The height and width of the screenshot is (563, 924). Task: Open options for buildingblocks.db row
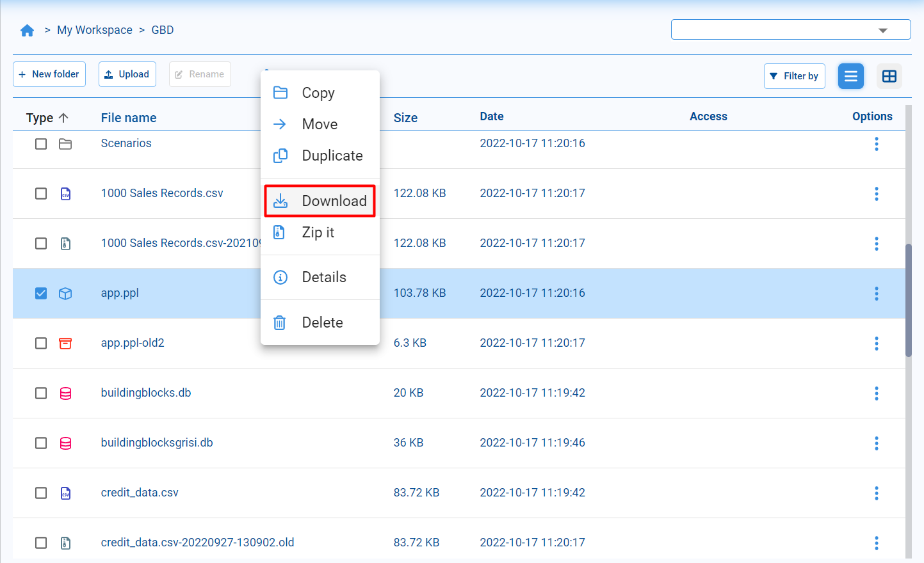coord(876,393)
